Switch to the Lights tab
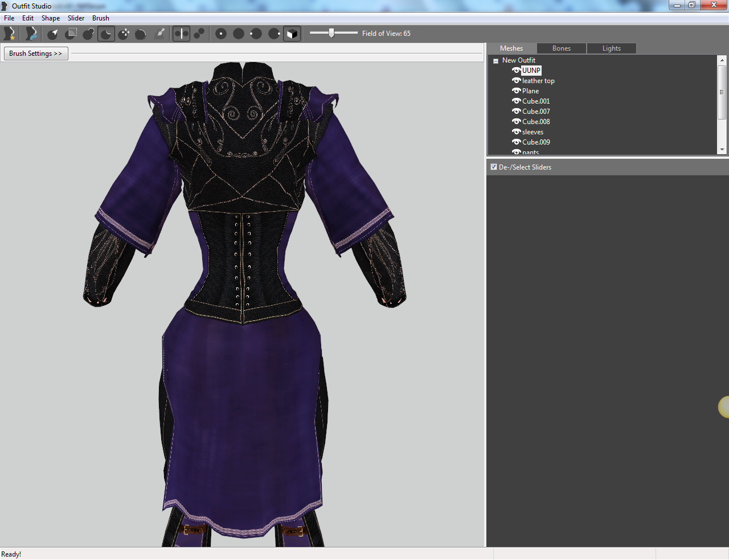 point(612,48)
